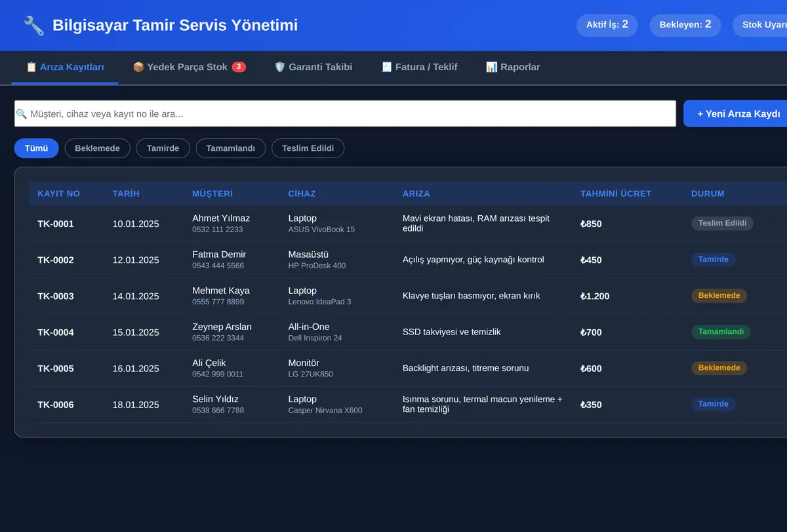Click the Aktif İş counter pill

pyautogui.click(x=607, y=25)
